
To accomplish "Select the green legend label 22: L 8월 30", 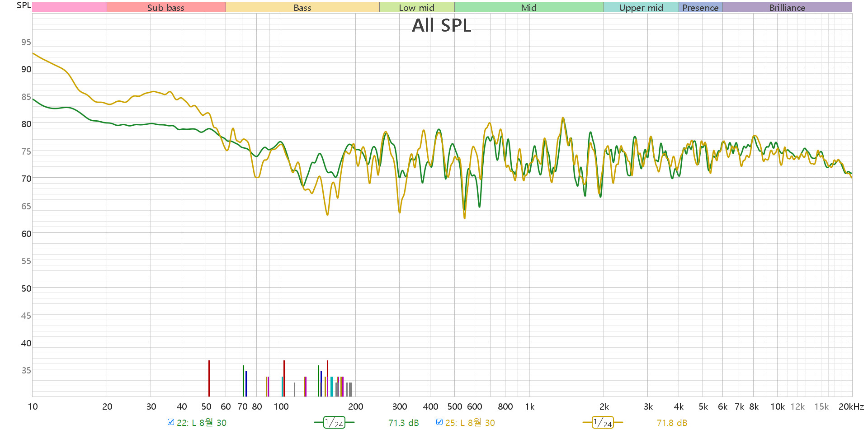I will 202,422.
